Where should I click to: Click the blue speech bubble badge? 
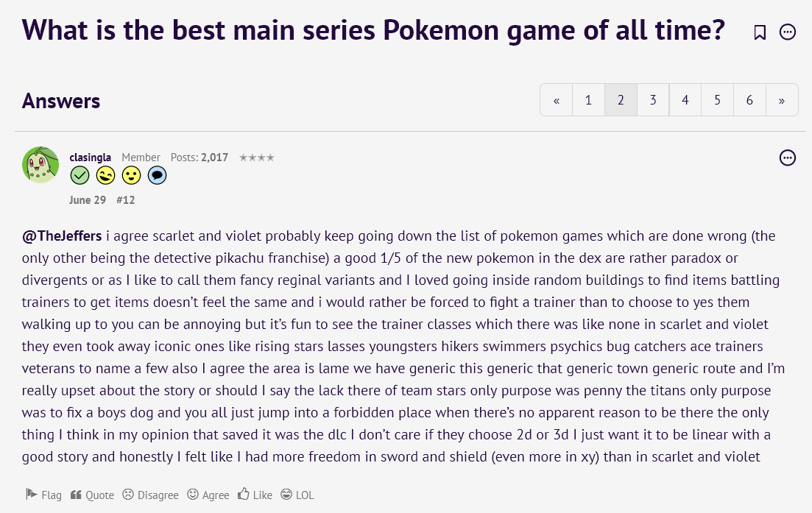(x=157, y=175)
